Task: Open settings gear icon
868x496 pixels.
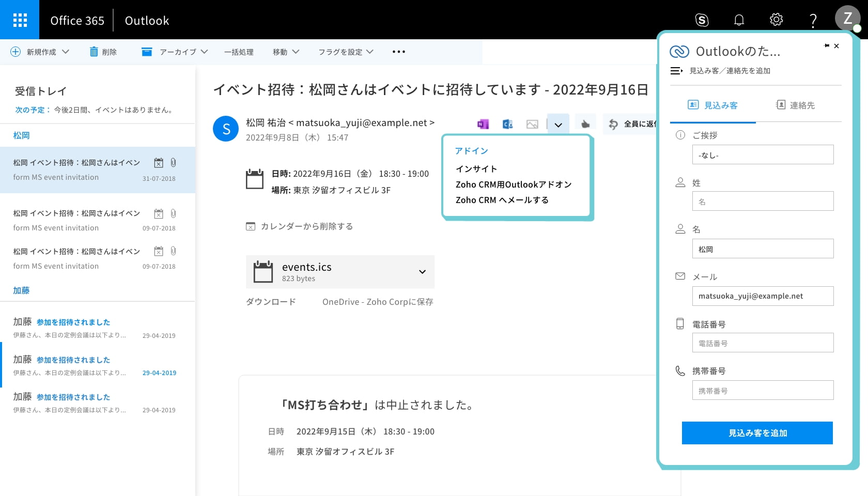Action: coord(776,20)
